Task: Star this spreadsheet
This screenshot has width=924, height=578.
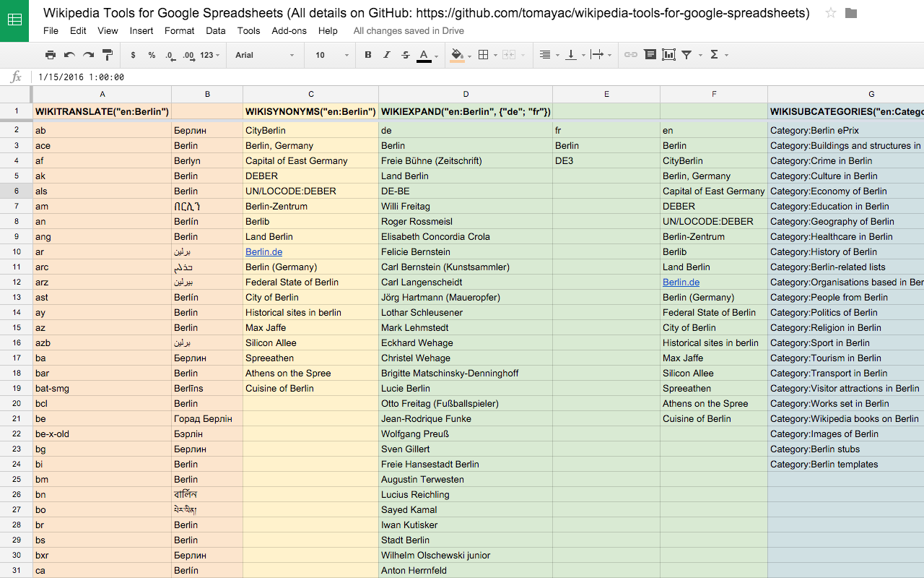Action: coord(831,13)
